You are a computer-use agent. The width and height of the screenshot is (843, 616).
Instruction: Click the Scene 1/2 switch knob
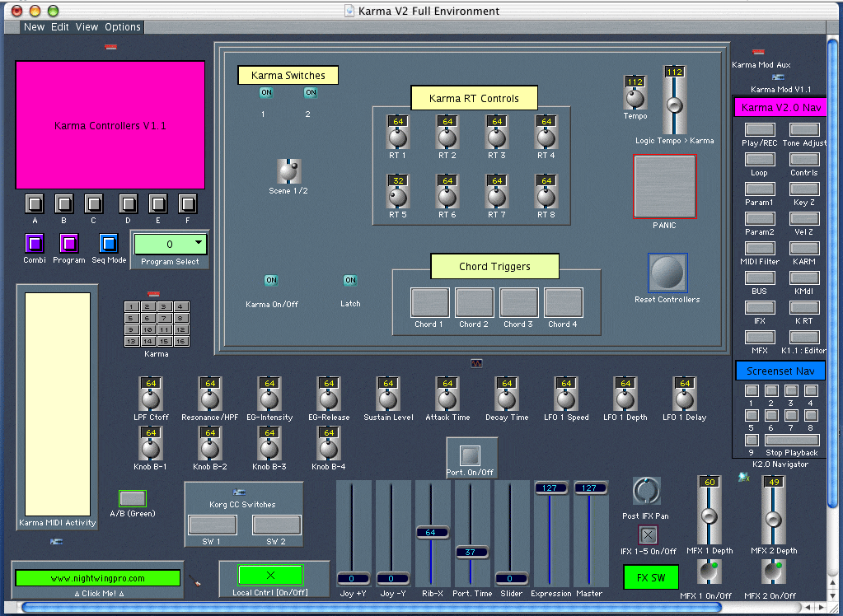click(289, 171)
